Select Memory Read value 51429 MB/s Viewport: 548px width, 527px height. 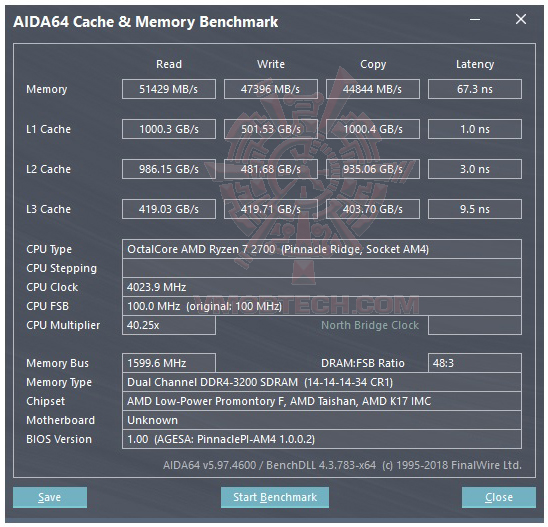169,89
